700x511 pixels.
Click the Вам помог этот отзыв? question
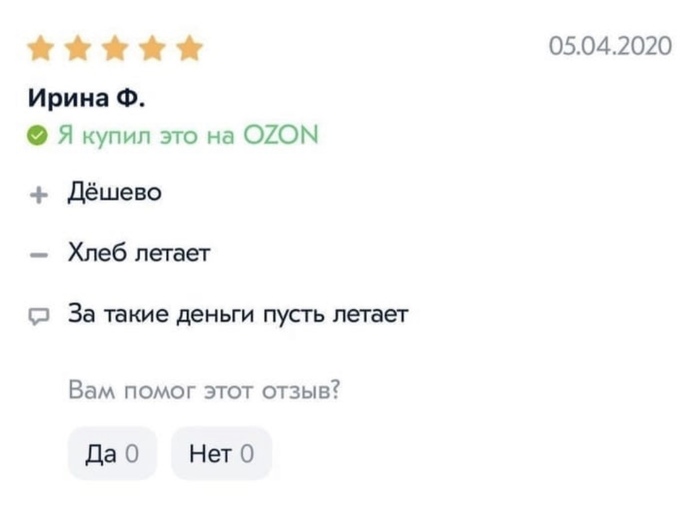(203, 389)
